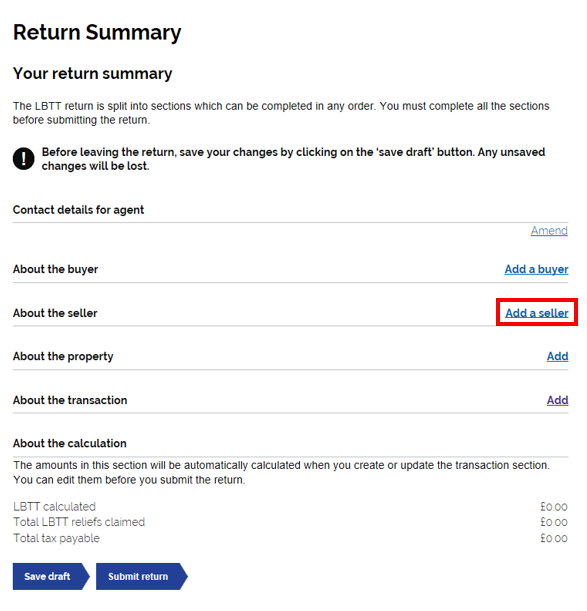Screen dimensions: 587x611
Task: Click the About the calculation heading
Action: 70,443
